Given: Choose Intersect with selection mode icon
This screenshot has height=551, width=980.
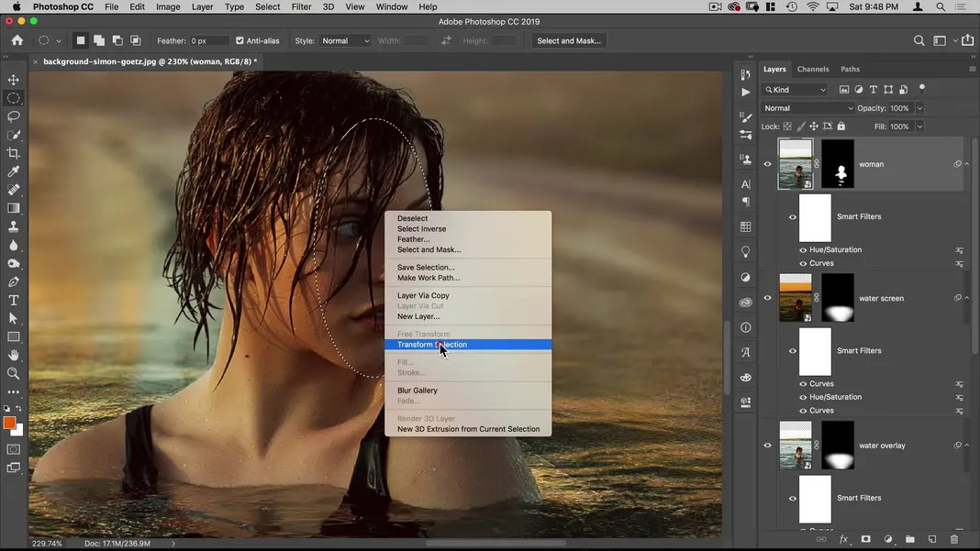Looking at the screenshot, I should point(135,40).
